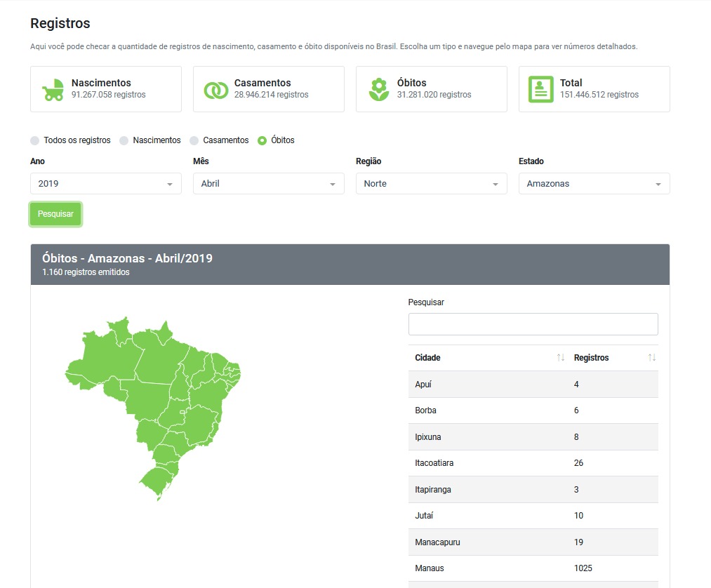Image resolution: width=711 pixels, height=588 pixels.
Task: Open the Óbitos 31.281.020 registros card
Action: click(x=431, y=89)
